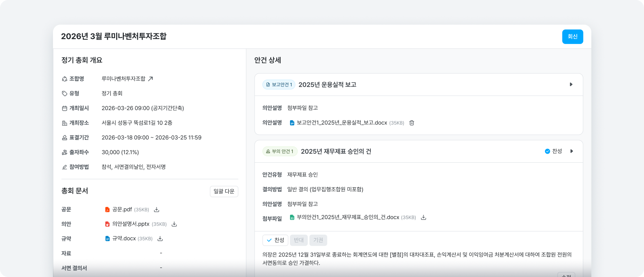This screenshot has height=277, width=644.
Task: Delete the 보고안건1 docx attachment
Action: [x=412, y=123]
